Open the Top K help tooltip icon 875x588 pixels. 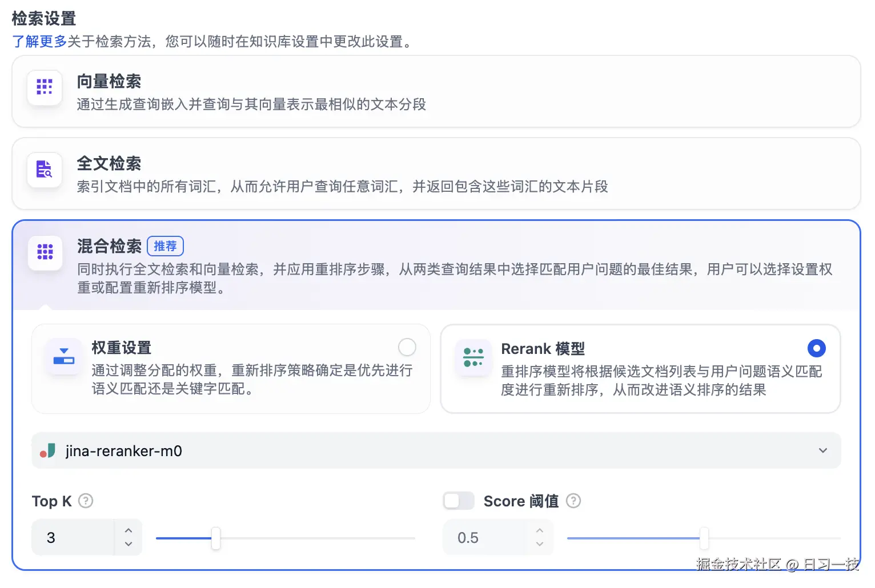click(85, 501)
